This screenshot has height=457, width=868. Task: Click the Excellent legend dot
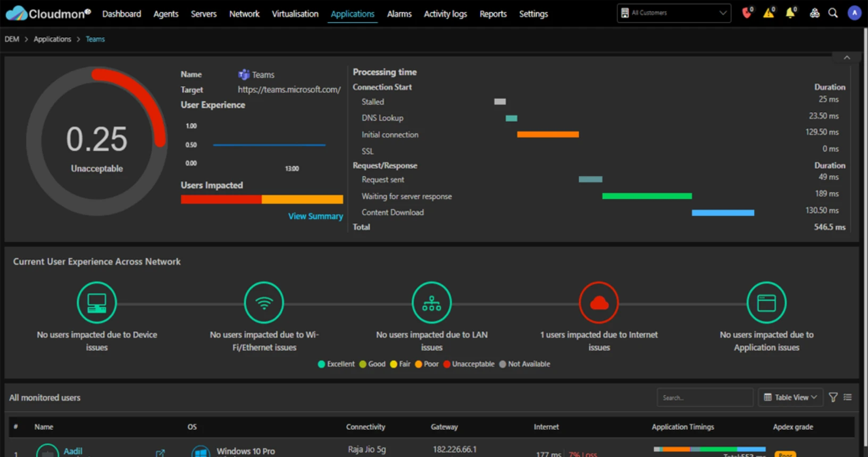(x=321, y=364)
